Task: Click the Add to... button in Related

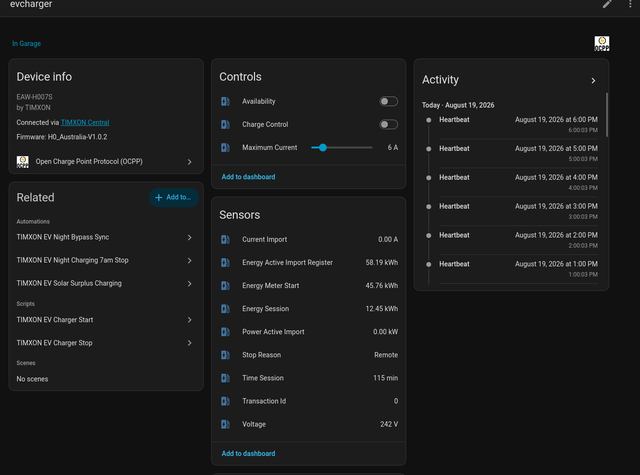Action: coord(173,198)
